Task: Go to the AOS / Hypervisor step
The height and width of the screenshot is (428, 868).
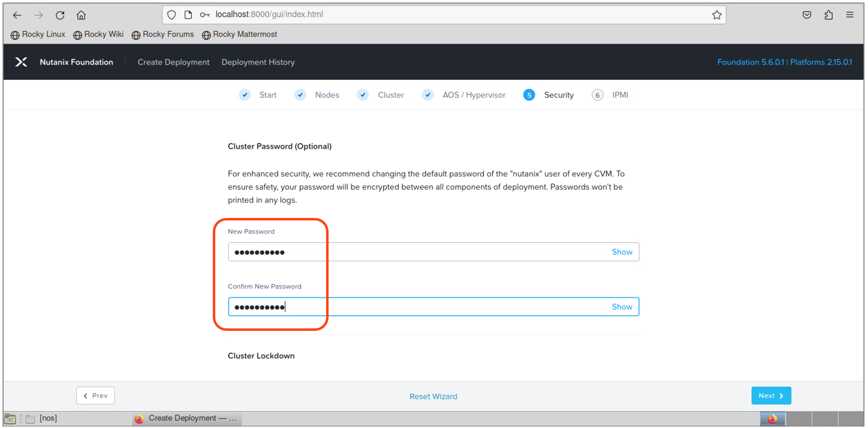Action: (x=474, y=95)
